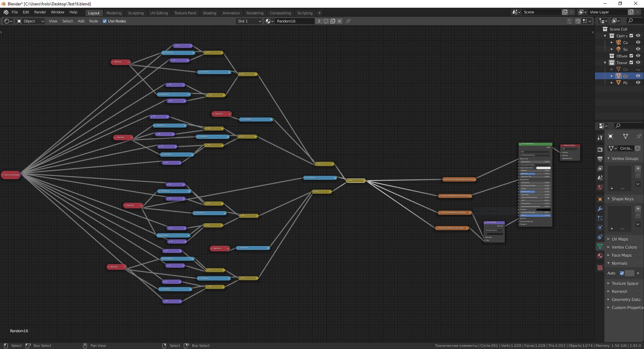Toggle pin in the properties editor header
Viewport: 644px width, 349px height.
coord(639,136)
